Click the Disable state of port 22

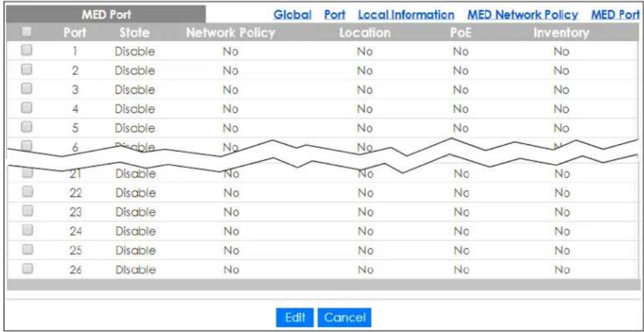pos(135,193)
